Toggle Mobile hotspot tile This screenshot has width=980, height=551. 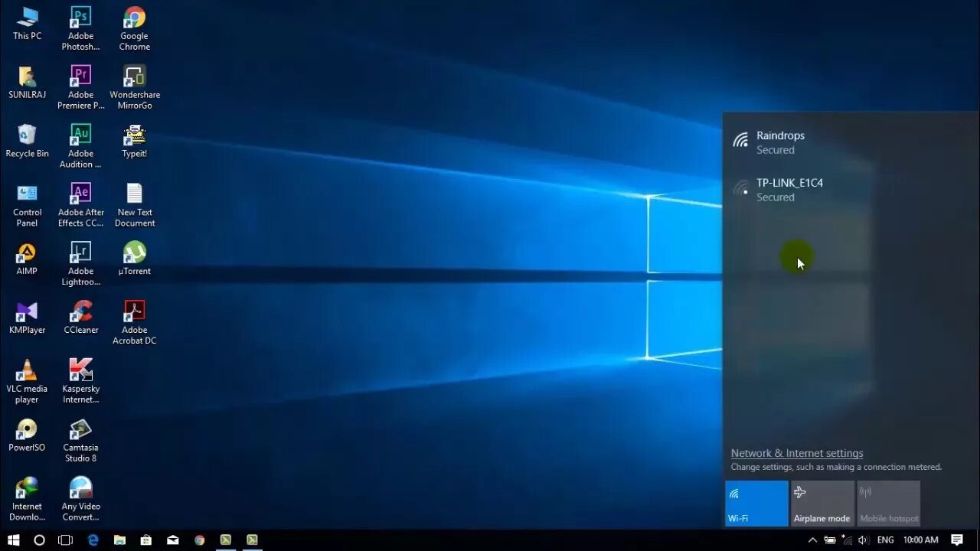pos(888,504)
